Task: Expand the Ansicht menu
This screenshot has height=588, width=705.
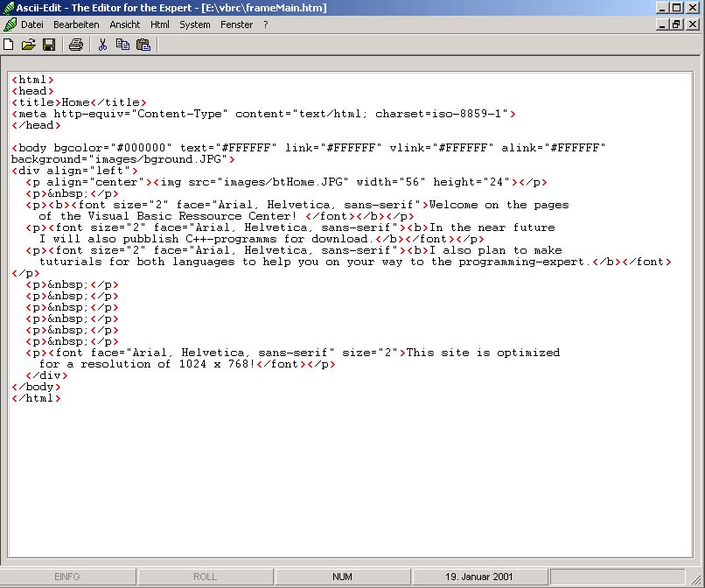Action: pyautogui.click(x=125, y=24)
